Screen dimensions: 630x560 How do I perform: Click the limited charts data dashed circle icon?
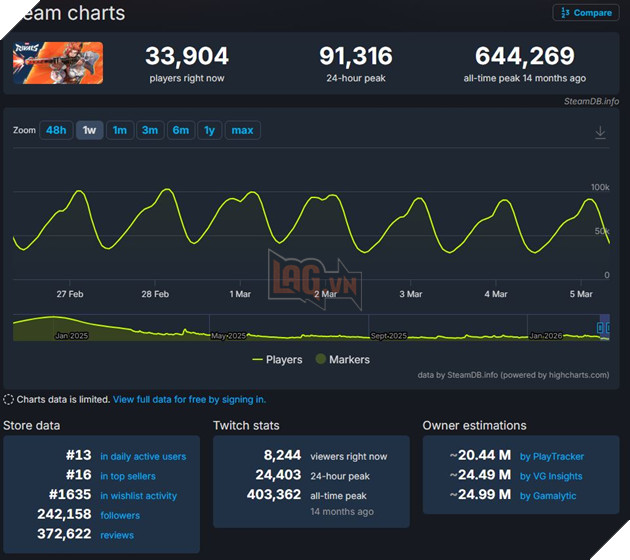point(9,399)
